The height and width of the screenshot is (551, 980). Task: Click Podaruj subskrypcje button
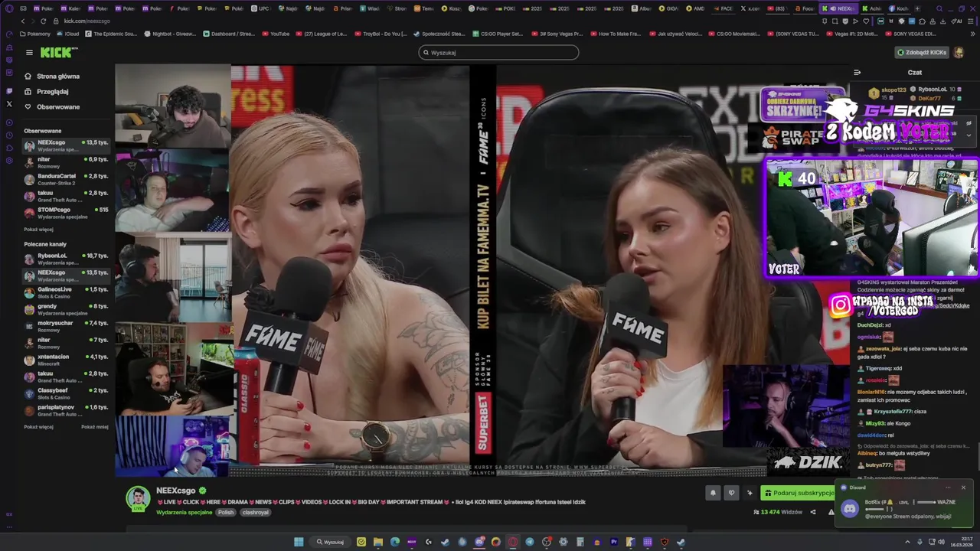(x=799, y=494)
